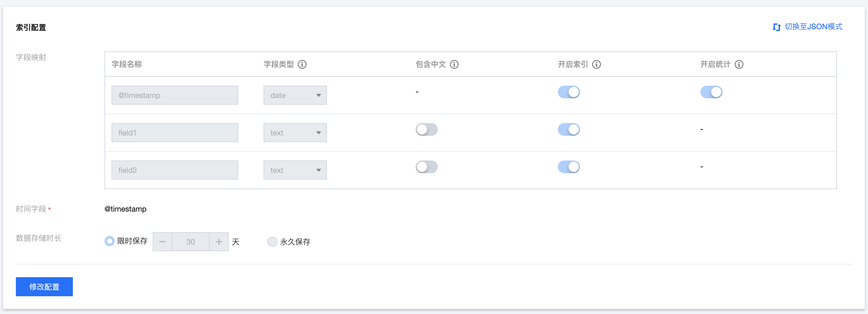Image resolution: width=868 pixels, height=314 pixels.
Task: Disable index switch for field1
Action: pyautogui.click(x=569, y=129)
